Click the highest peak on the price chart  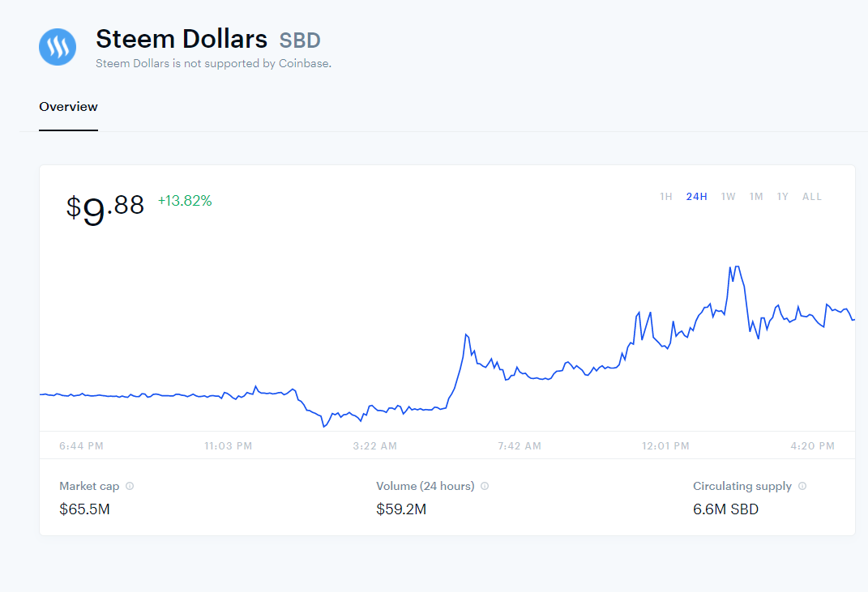click(735, 266)
